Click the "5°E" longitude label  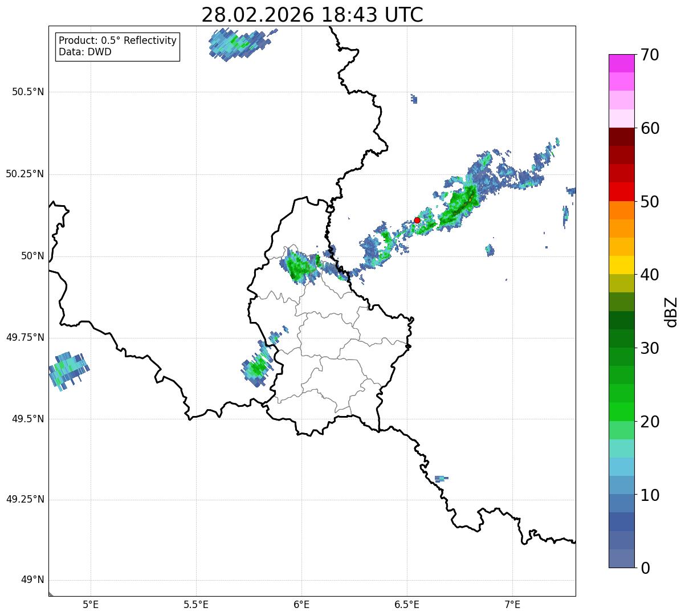pos(91,605)
